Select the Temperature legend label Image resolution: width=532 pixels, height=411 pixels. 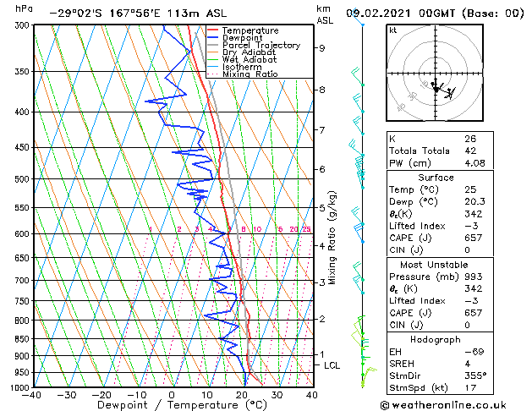point(250,30)
